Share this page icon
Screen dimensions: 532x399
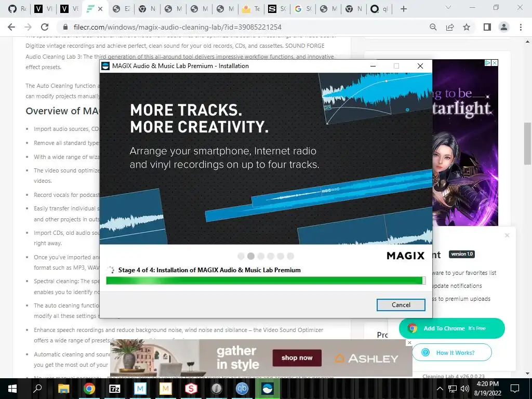[x=450, y=27]
